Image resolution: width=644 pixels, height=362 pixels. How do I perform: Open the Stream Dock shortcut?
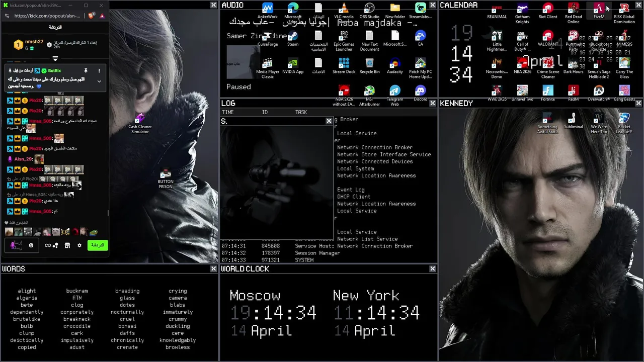(x=344, y=66)
